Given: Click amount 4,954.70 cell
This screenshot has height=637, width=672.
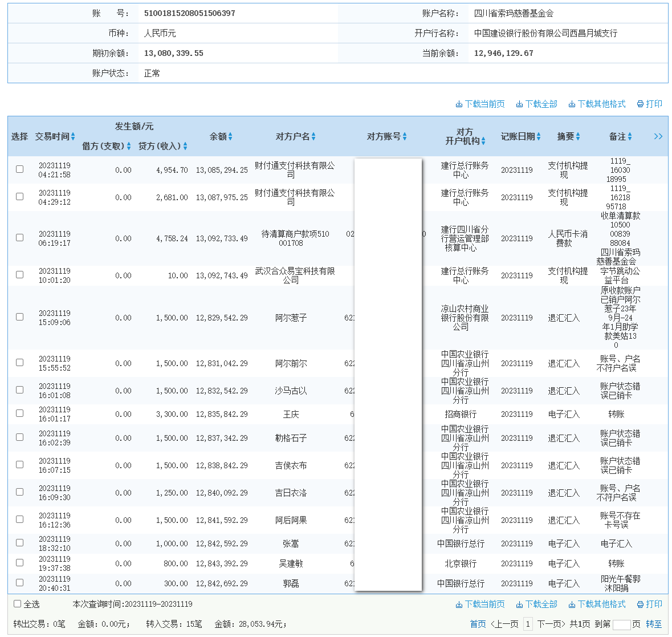Looking at the screenshot, I should [x=172, y=170].
